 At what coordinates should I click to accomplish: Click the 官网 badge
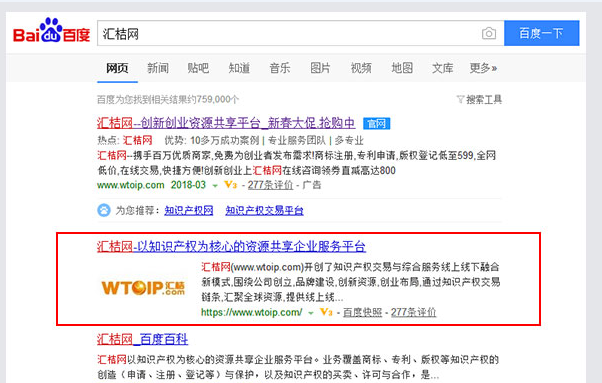376,124
